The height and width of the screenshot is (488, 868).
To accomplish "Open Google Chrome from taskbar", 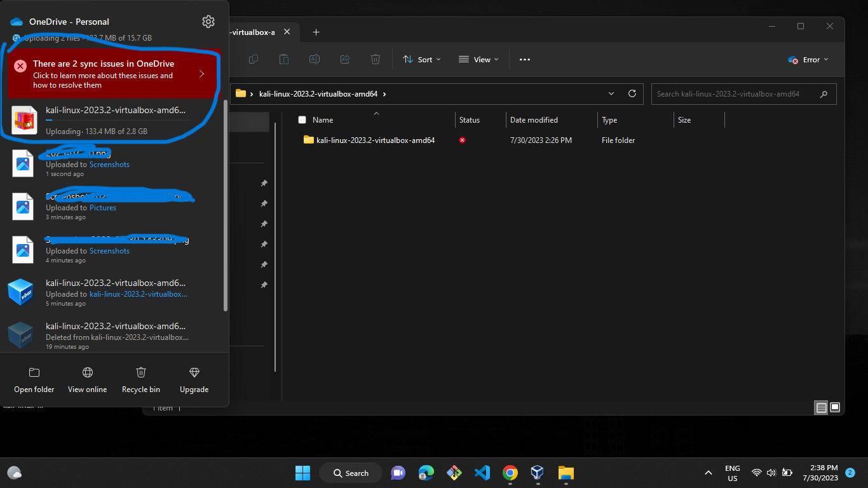I will click(510, 473).
